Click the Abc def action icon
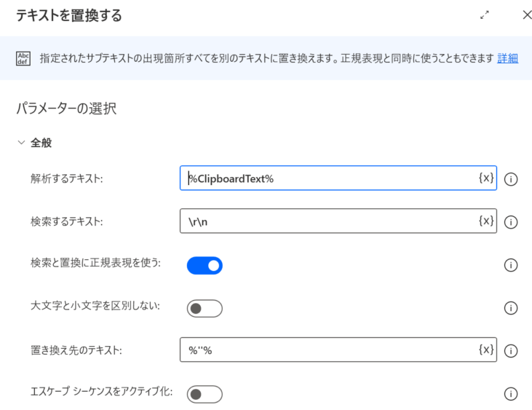The height and width of the screenshot is (410, 532). tap(23, 58)
